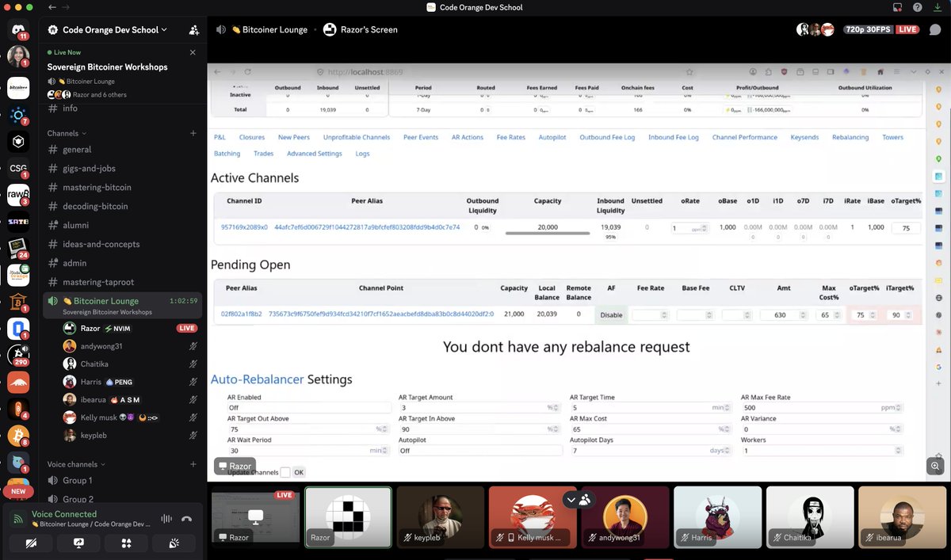Open the Activities launcher button
Image resolution: width=951 pixels, height=560 pixels.
127,543
